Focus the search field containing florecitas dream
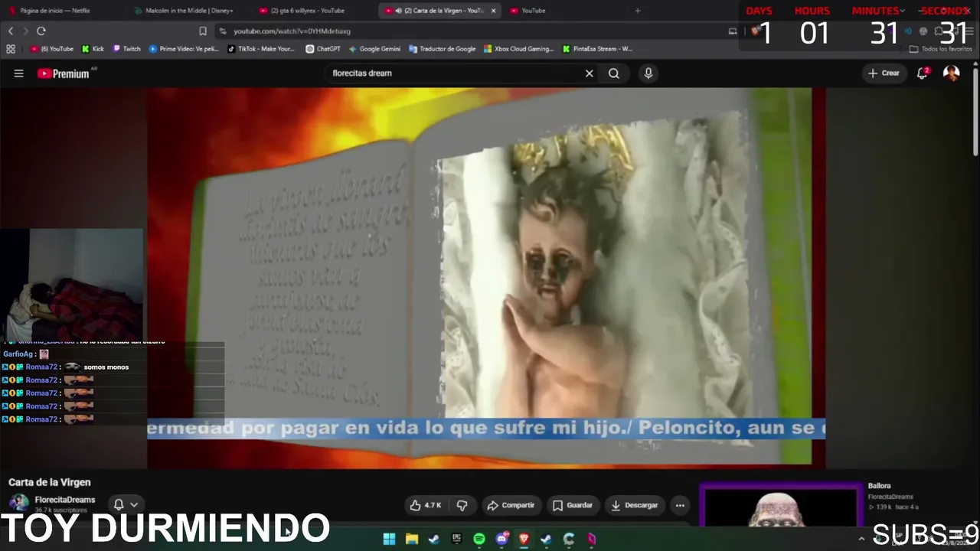The image size is (980, 551). pyautogui.click(x=453, y=73)
